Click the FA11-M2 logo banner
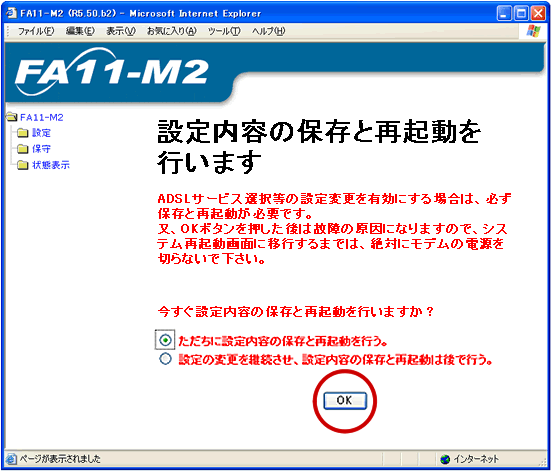552x472 pixels. (x=112, y=72)
